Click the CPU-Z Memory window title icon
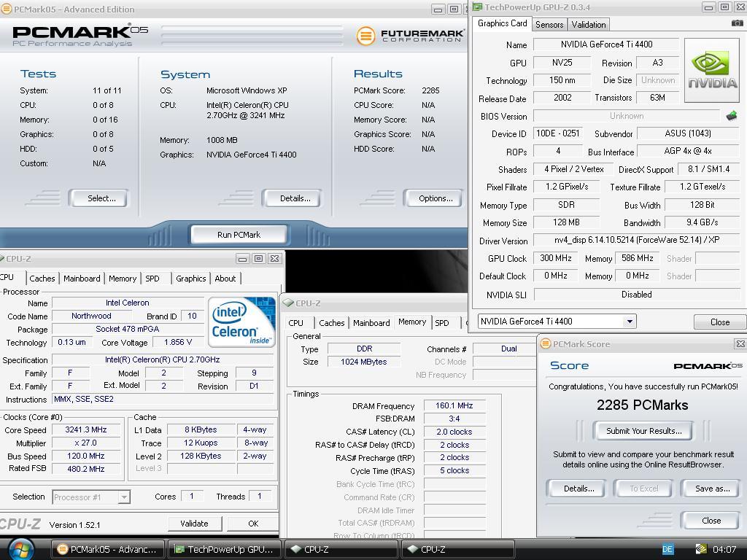Screen dimensions: 747x560 click(x=287, y=303)
